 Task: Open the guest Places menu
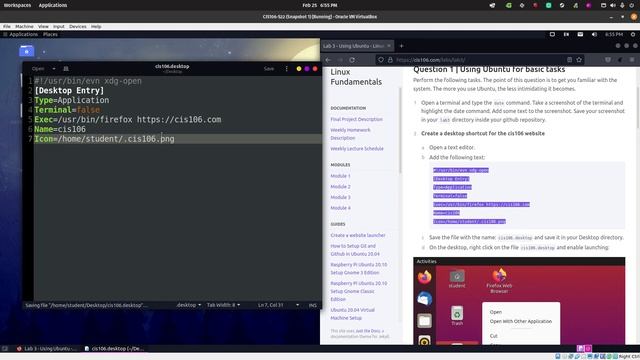point(50,34)
